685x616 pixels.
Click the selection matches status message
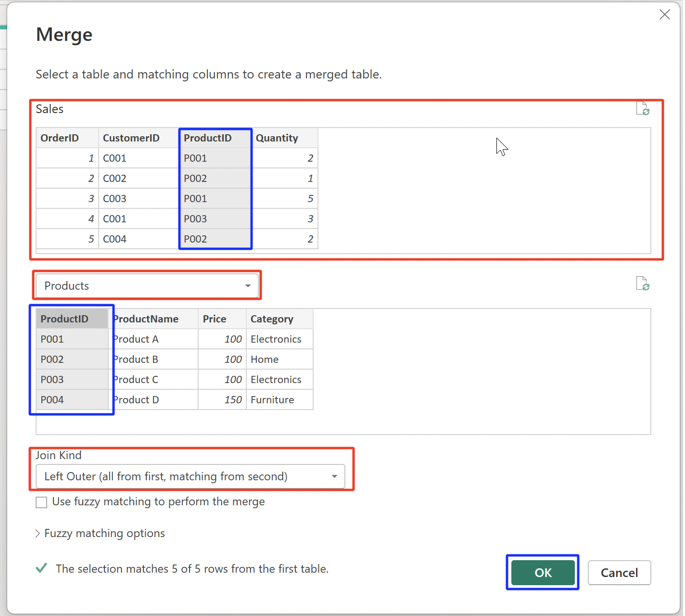tap(192, 569)
